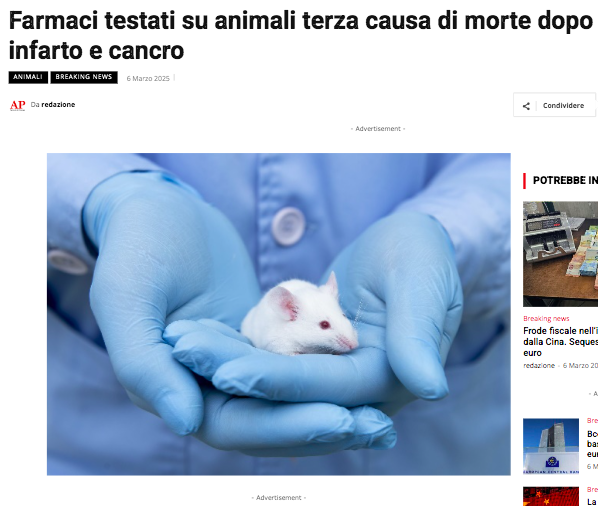Click the red AP author logo
The height and width of the screenshot is (506, 598).
pyautogui.click(x=18, y=105)
